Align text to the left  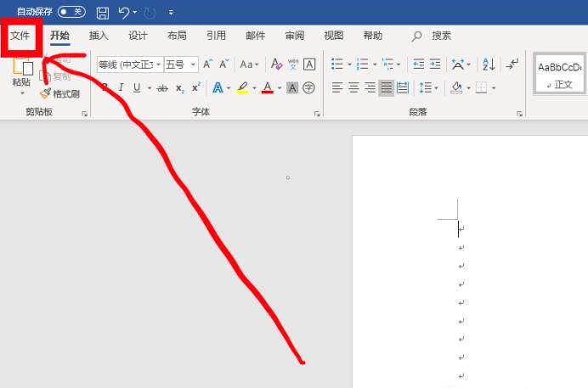(337, 88)
